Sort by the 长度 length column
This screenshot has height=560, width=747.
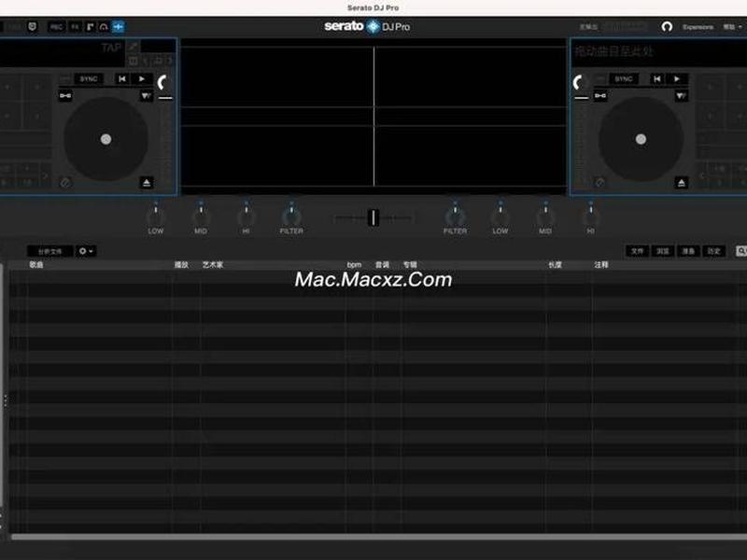(555, 265)
